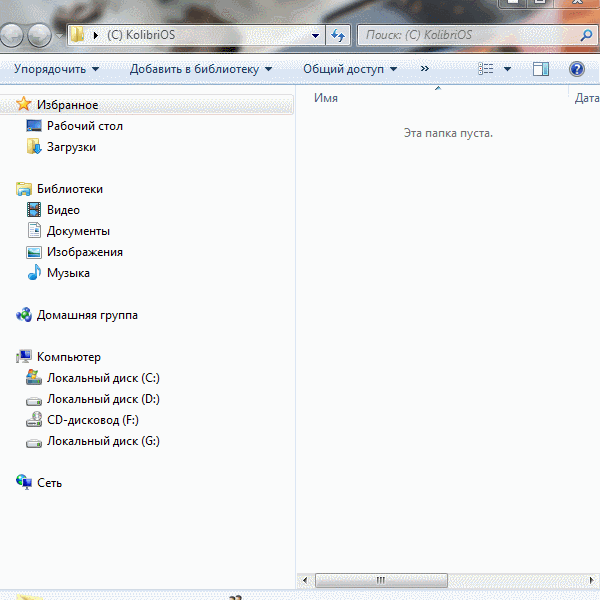Open the Упорядочить menu
This screenshot has width=600, height=600.
pyautogui.click(x=56, y=69)
